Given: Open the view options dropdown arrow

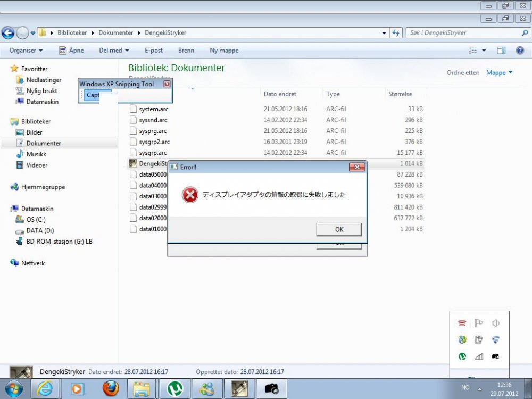Looking at the screenshot, I should [x=484, y=51].
